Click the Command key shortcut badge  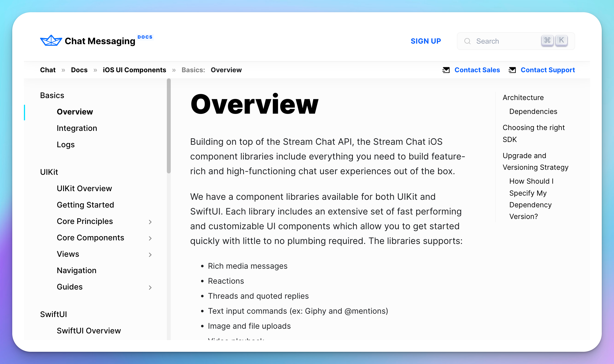[x=547, y=41]
